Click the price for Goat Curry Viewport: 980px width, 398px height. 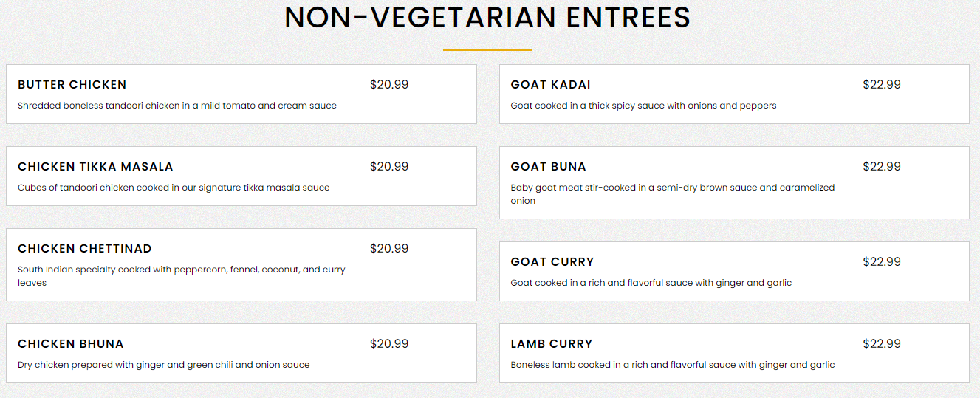882,262
